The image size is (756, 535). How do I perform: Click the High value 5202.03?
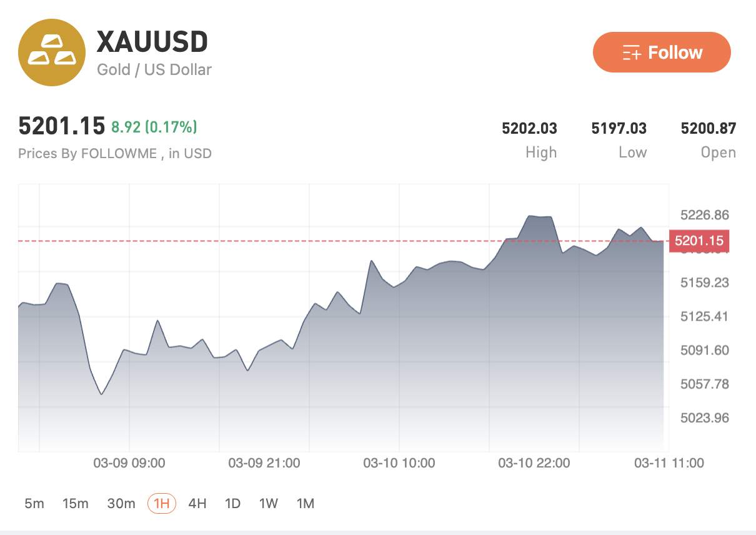(x=531, y=128)
